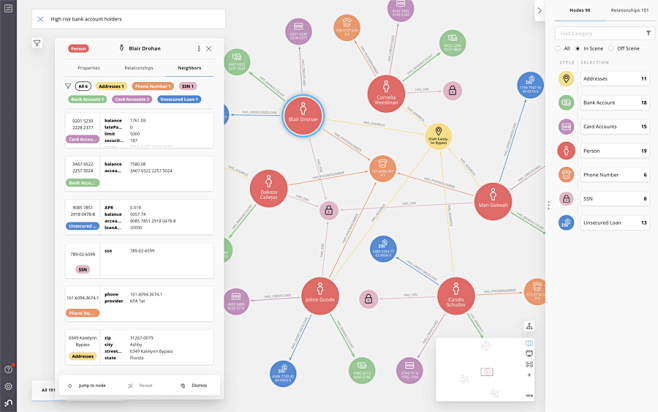Choose the Off Scene radio option
Screen dimensions: 658x412
coord(611,49)
